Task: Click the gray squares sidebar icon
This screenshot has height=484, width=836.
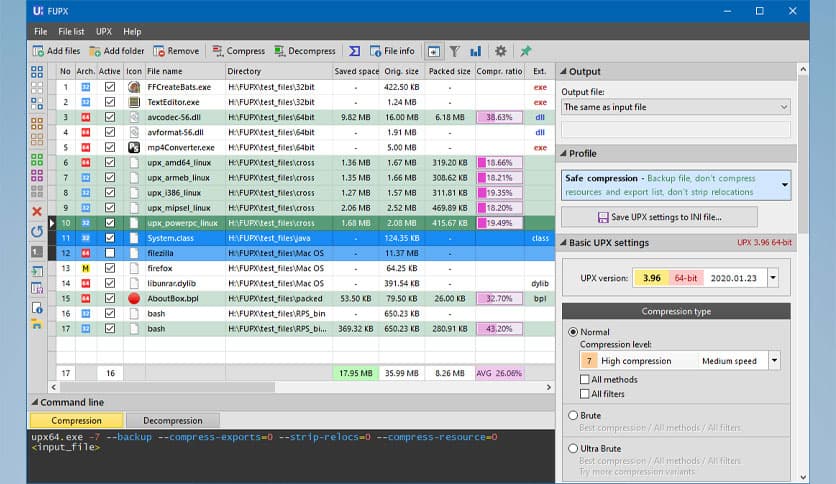Action: pyautogui.click(x=37, y=190)
